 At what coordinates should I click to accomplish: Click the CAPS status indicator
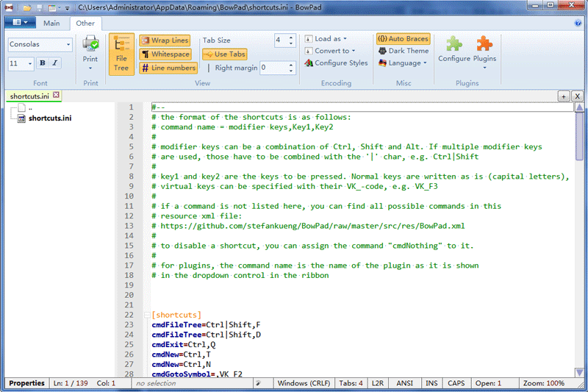(456, 383)
